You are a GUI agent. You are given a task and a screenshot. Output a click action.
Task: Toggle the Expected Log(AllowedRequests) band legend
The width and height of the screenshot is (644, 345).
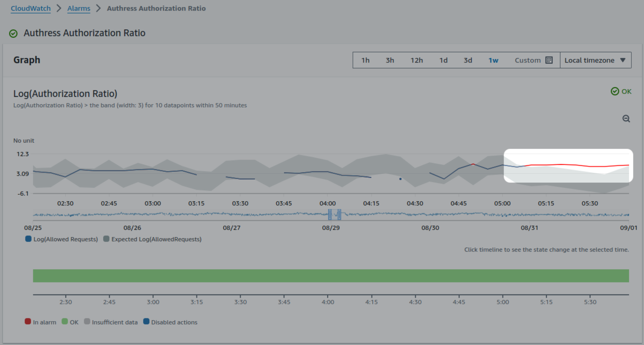click(x=106, y=239)
